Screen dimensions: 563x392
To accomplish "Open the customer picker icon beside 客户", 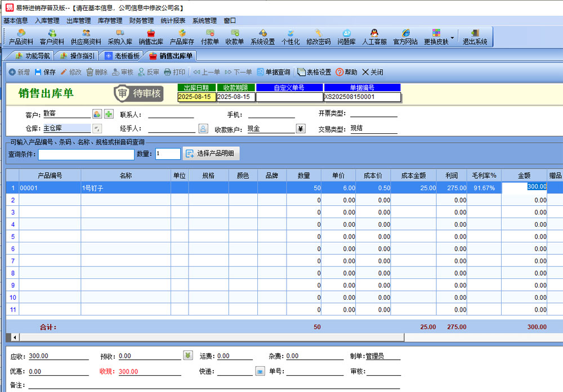I will [97, 114].
